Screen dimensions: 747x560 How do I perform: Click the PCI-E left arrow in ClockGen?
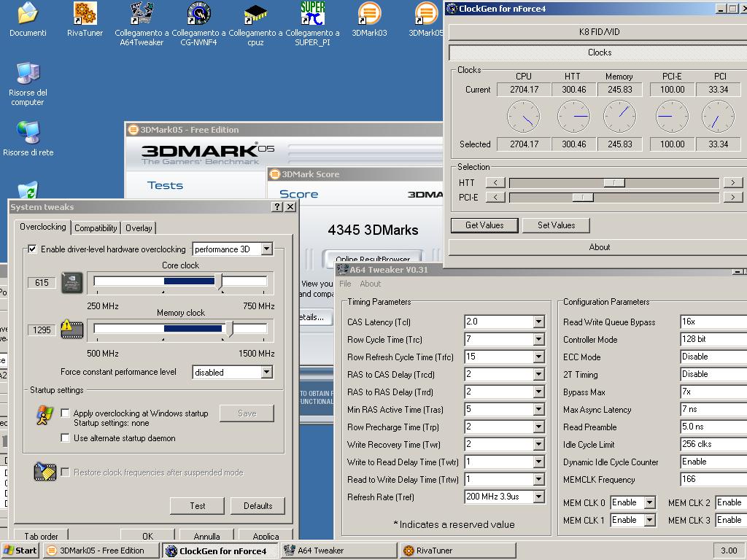495,197
